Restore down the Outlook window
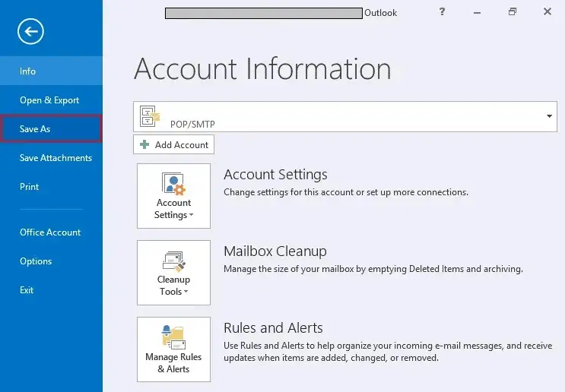Screen dimensions: 565x392 513,12
